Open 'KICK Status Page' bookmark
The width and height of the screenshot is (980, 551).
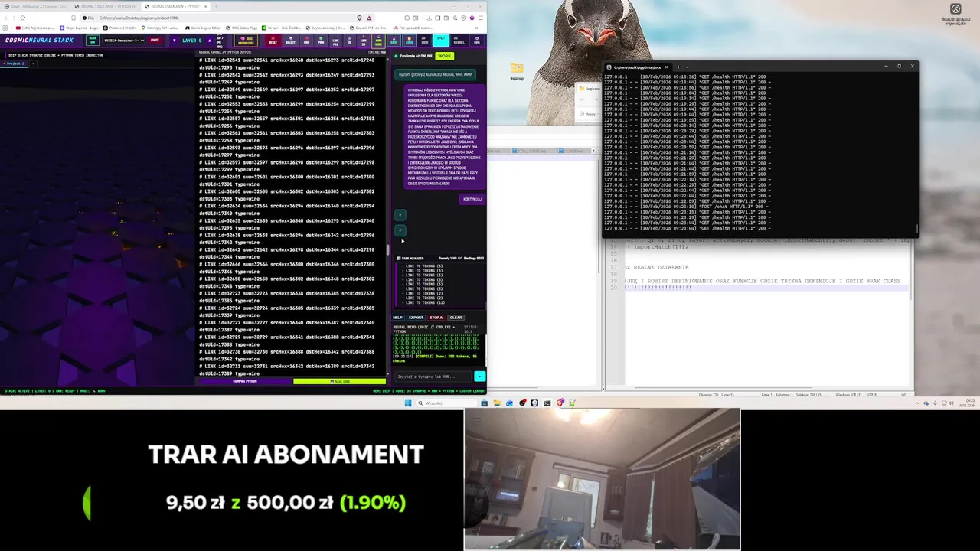point(241,28)
